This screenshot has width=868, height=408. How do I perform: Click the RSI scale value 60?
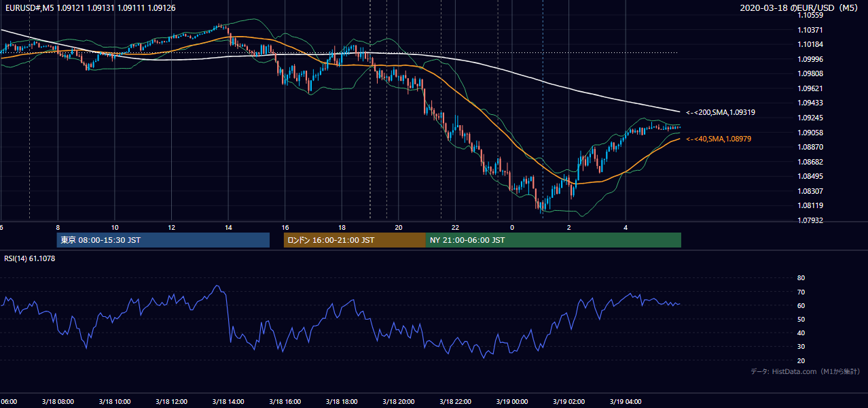tap(801, 305)
